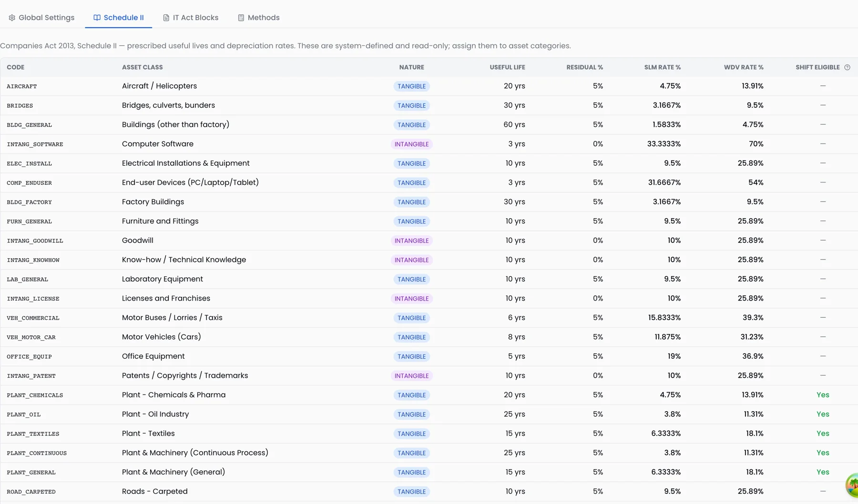Click INTANGIBLE badge in Computer Software row
Viewport: 858px width, 504px height.
coord(411,144)
